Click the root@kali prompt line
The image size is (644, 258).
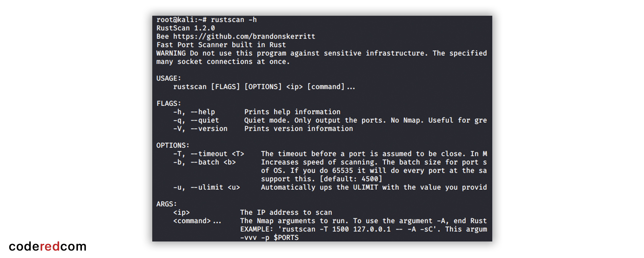(x=206, y=20)
